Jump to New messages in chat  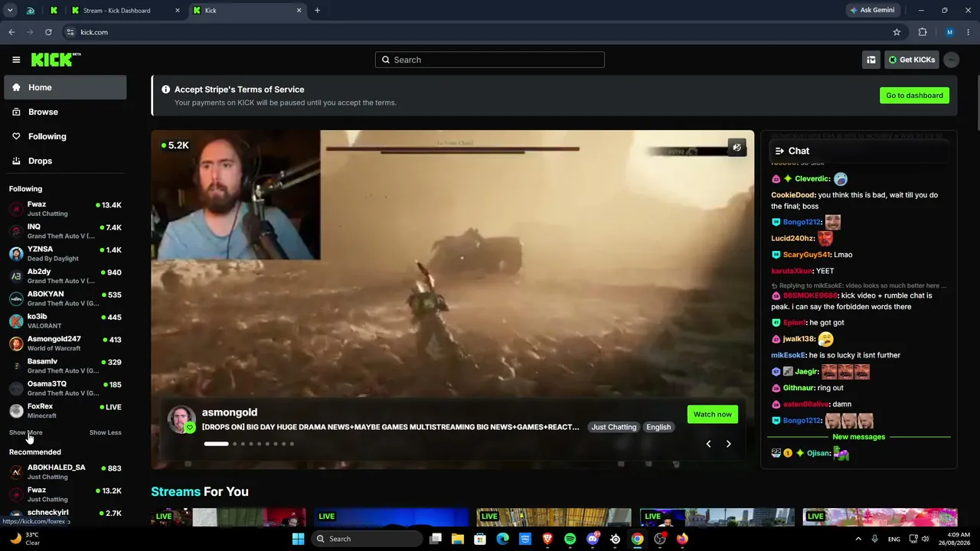click(859, 437)
